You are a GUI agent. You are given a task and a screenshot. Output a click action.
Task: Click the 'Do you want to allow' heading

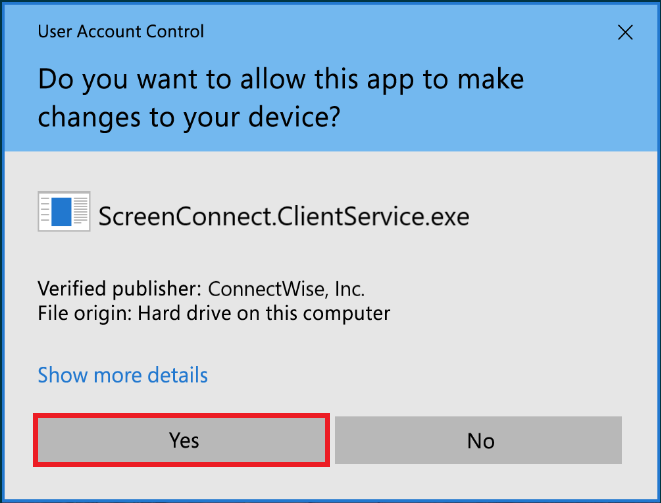point(281,97)
